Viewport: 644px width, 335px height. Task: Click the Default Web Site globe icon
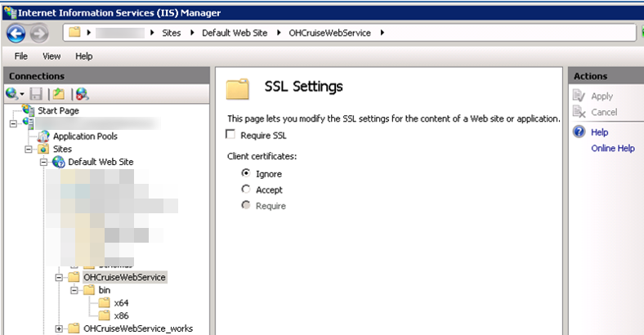click(58, 162)
